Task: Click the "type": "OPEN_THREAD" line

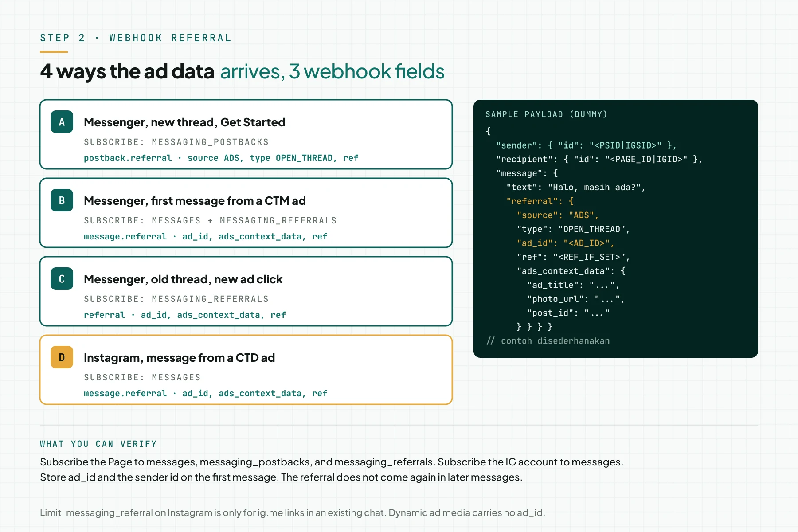Action: pyautogui.click(x=573, y=229)
